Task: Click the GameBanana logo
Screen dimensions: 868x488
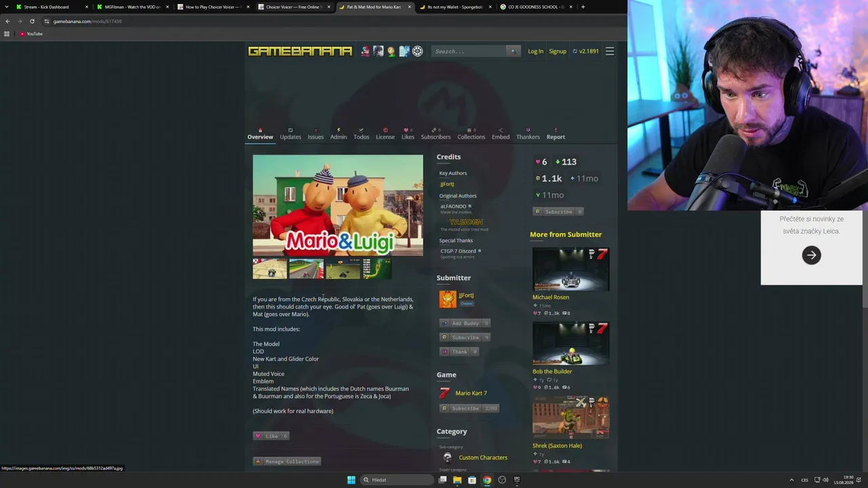Action: (x=300, y=51)
